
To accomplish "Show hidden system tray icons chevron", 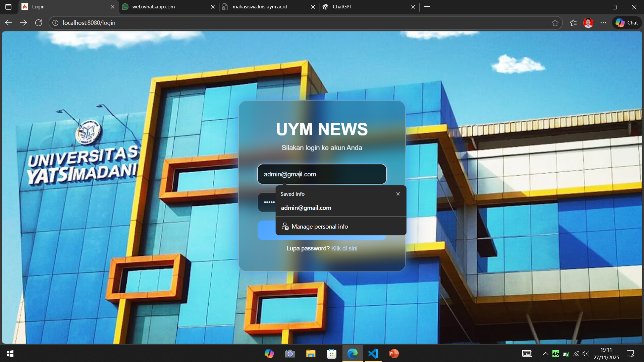I will click(x=545, y=354).
